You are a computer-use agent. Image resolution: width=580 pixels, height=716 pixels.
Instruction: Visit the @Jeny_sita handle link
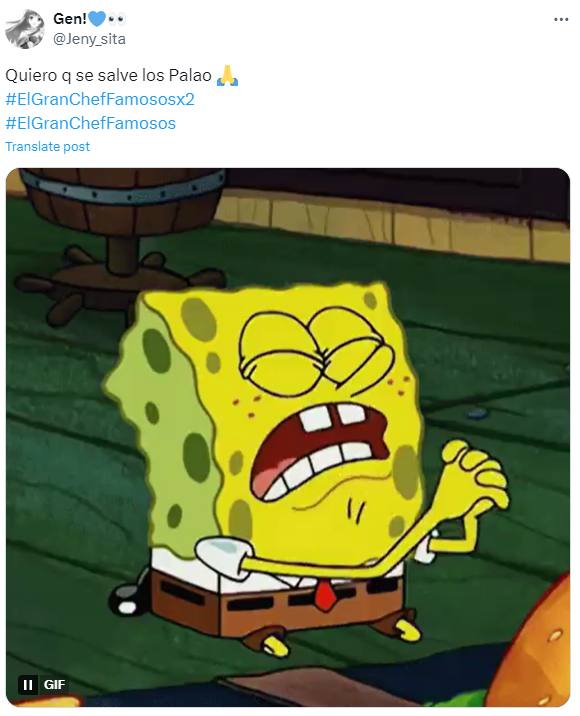click(90, 39)
